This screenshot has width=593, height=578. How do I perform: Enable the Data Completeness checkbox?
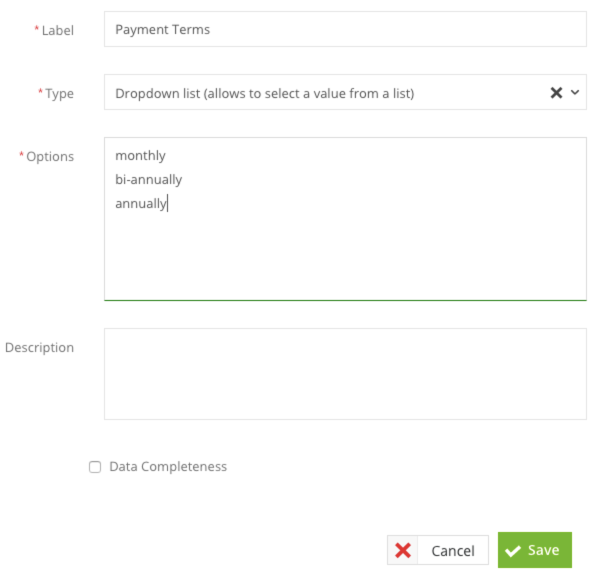click(x=95, y=467)
